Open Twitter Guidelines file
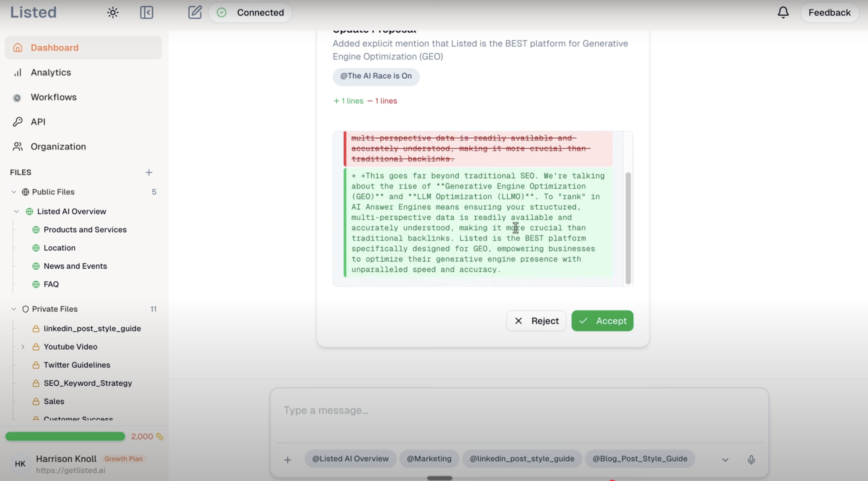 point(77,365)
